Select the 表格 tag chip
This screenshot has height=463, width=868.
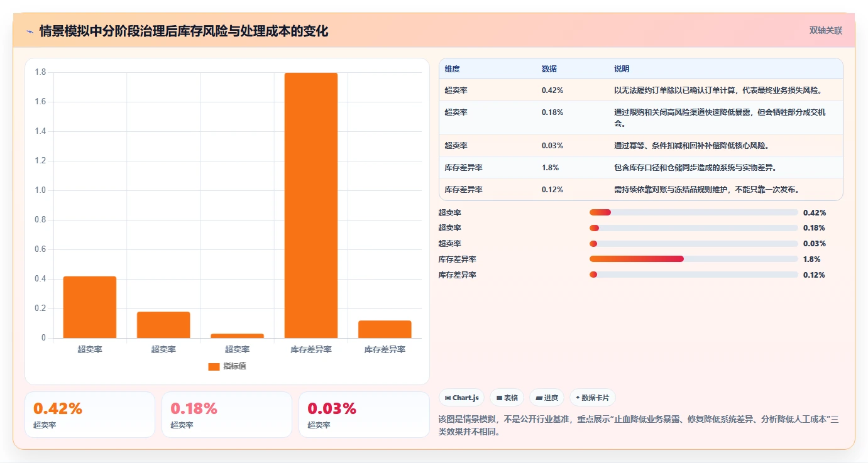pyautogui.click(x=507, y=398)
